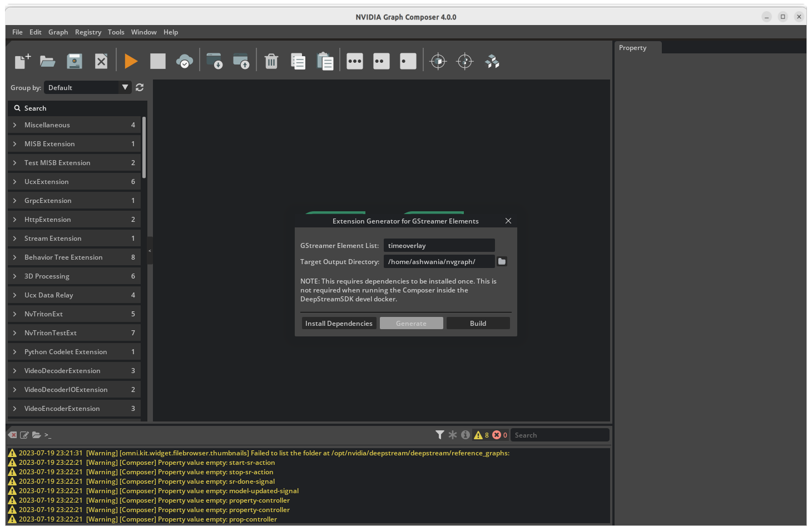Click the GStreamer Element List input field

pos(439,245)
